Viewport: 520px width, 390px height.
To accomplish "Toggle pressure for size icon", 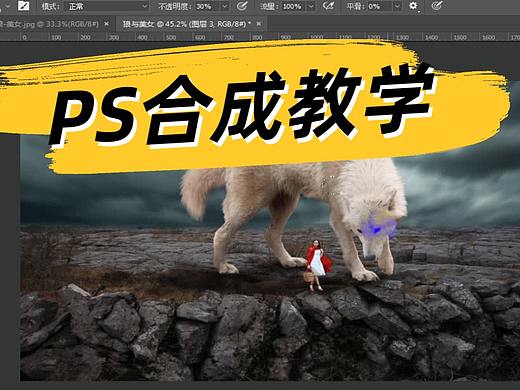I will pyautogui.click(x=436, y=6).
